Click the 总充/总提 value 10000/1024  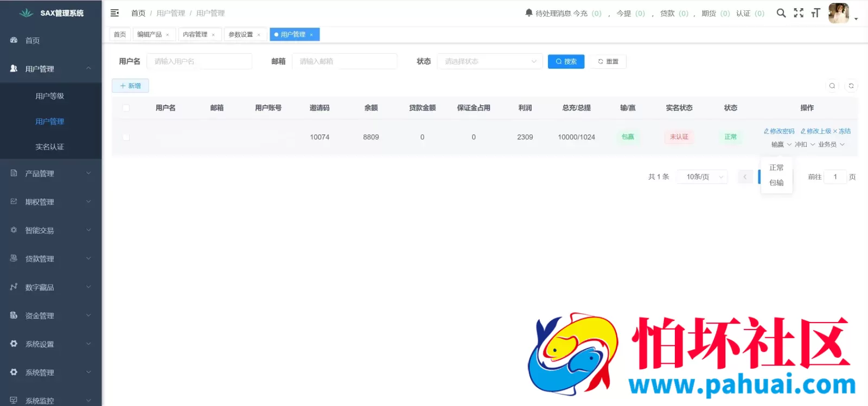point(576,137)
